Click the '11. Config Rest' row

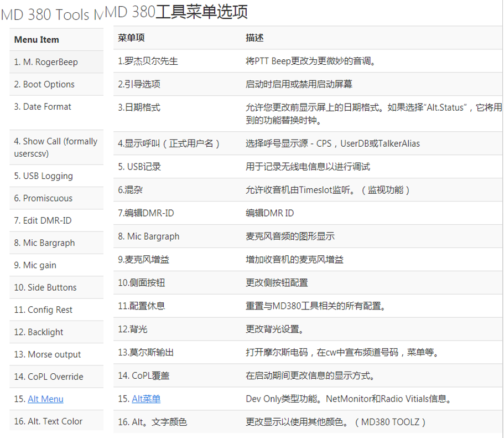[x=43, y=310]
